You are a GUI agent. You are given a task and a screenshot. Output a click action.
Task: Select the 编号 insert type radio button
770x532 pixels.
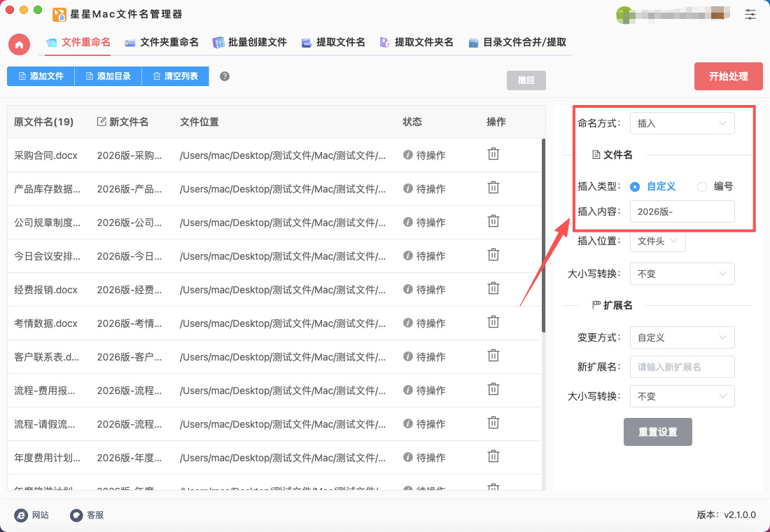tap(702, 187)
